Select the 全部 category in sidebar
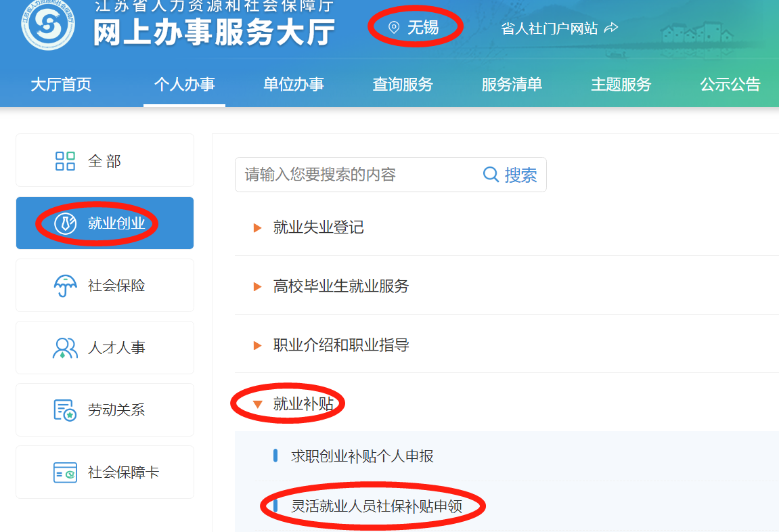The height and width of the screenshot is (532, 779). pos(105,160)
